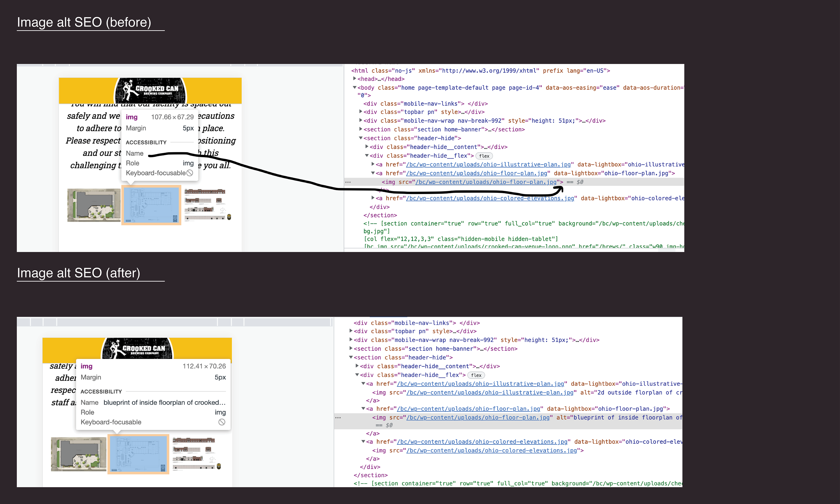
Task: Open anchor href ohio-floor-plan.jpg in after DOM
Action: coord(468,409)
